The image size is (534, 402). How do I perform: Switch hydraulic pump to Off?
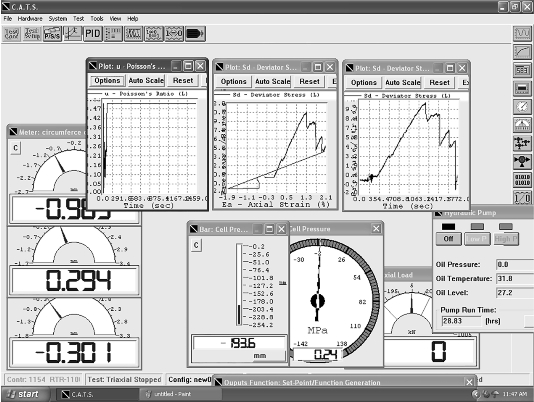(x=449, y=239)
